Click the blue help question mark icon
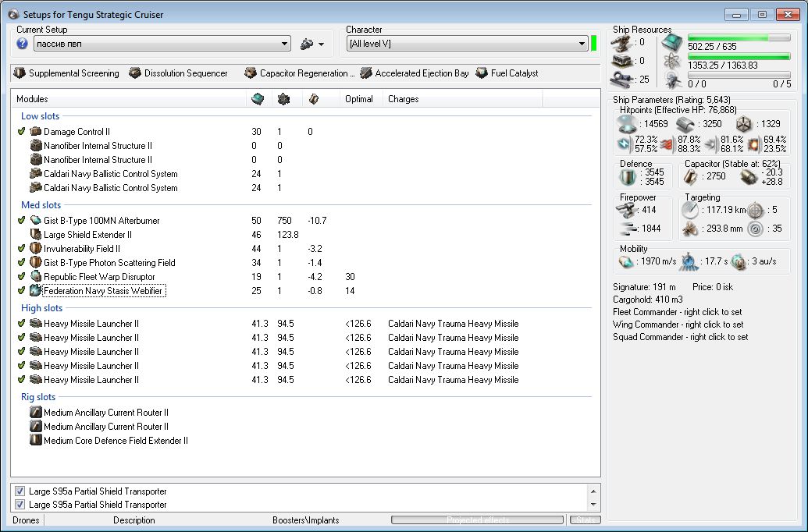Screen dimensions: 808x532 point(22,44)
